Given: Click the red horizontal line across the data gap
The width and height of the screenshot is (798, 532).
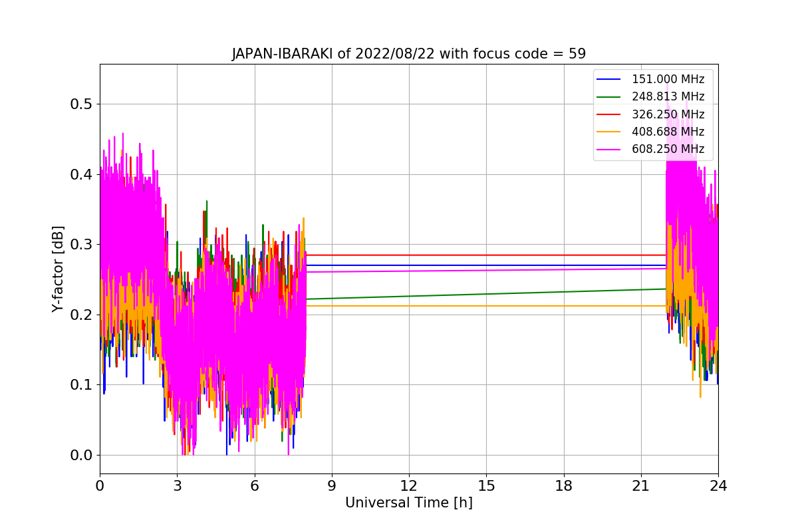Looking at the screenshot, I should [x=485, y=255].
